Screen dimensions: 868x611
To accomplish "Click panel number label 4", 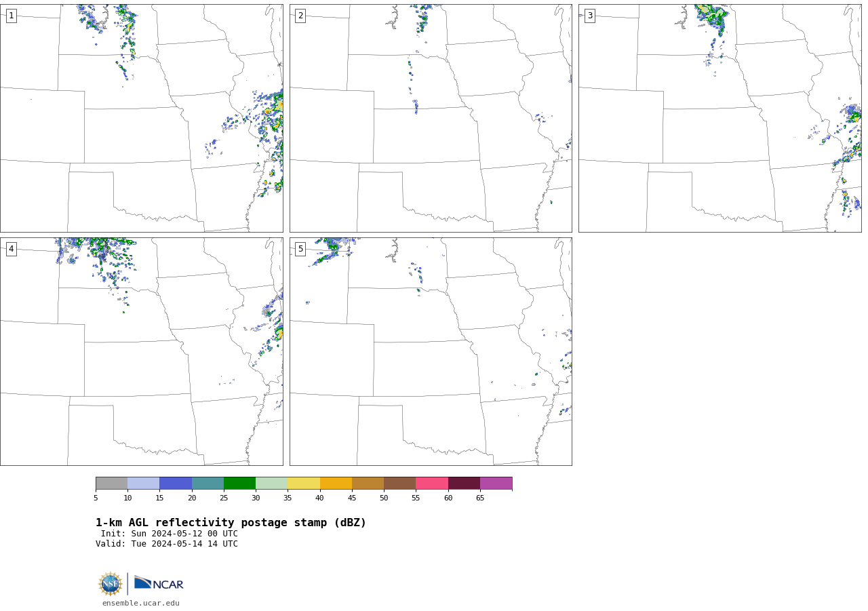I will (x=11, y=249).
